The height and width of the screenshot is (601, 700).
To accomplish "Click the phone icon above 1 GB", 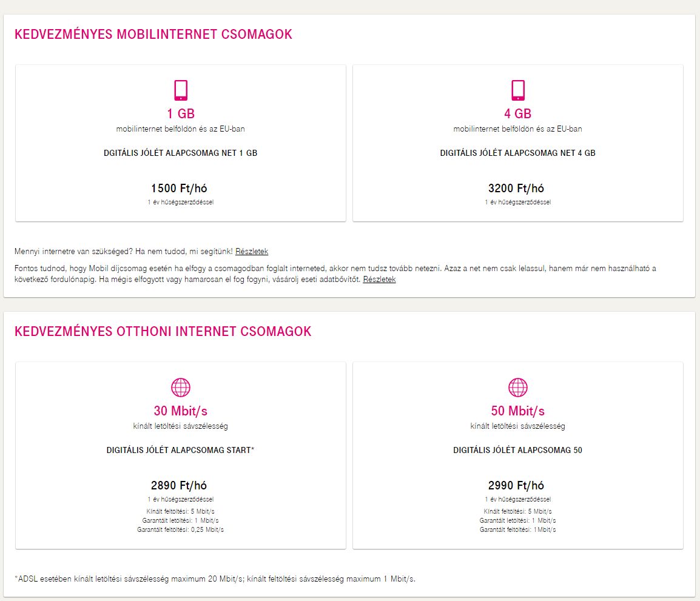I will pyautogui.click(x=181, y=90).
